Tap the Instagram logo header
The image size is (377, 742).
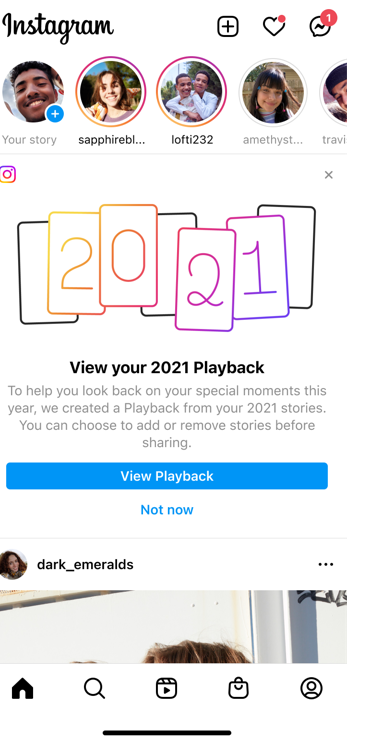(x=58, y=26)
